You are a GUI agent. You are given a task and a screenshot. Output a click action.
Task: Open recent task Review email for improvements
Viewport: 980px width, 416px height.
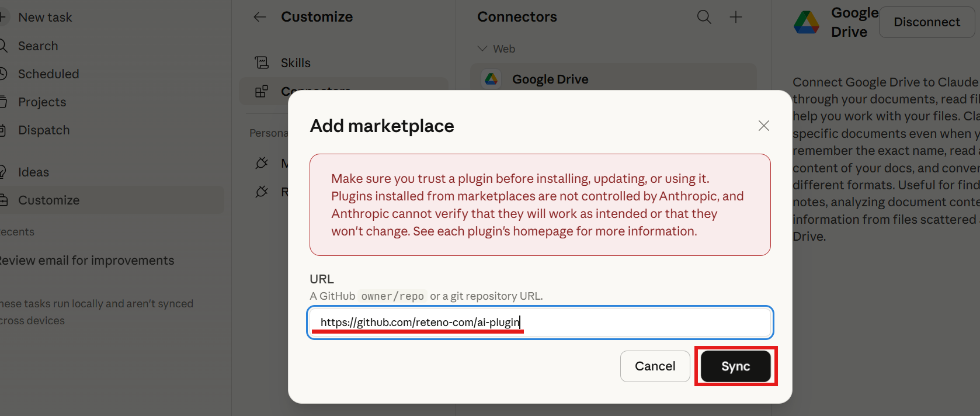[x=87, y=261]
